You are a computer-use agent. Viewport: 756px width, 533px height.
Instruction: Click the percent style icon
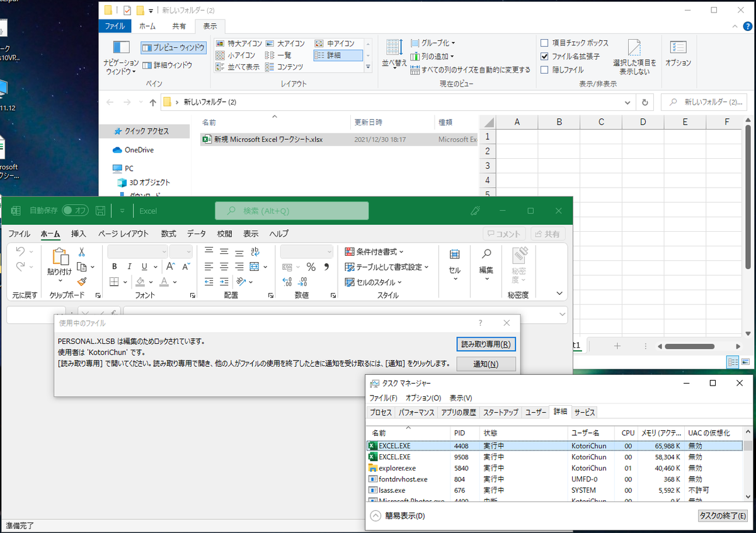tap(311, 266)
